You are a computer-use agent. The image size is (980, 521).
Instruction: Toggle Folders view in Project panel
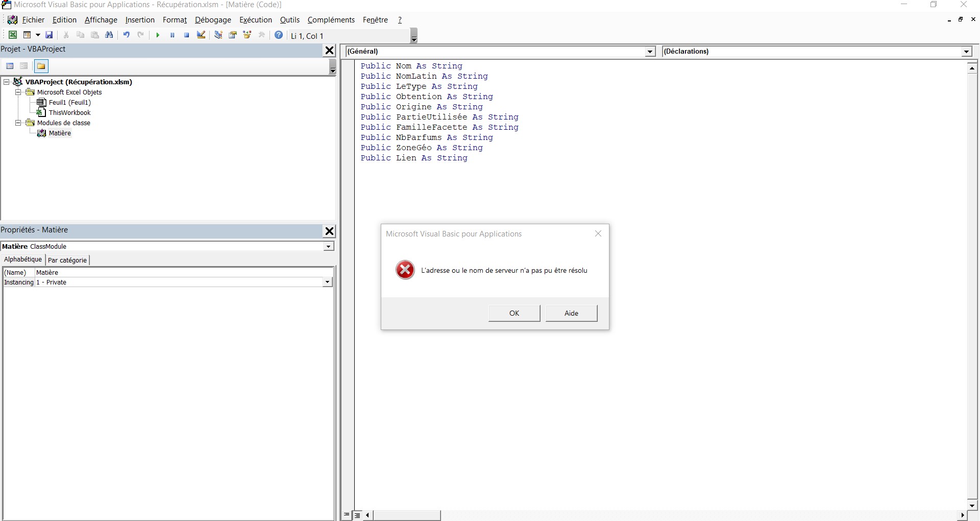click(x=41, y=66)
